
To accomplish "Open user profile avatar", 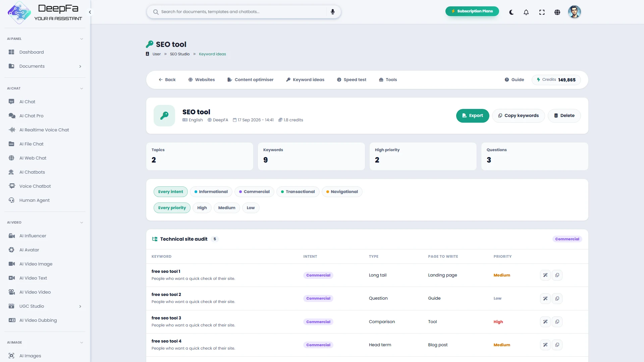I will tap(574, 12).
